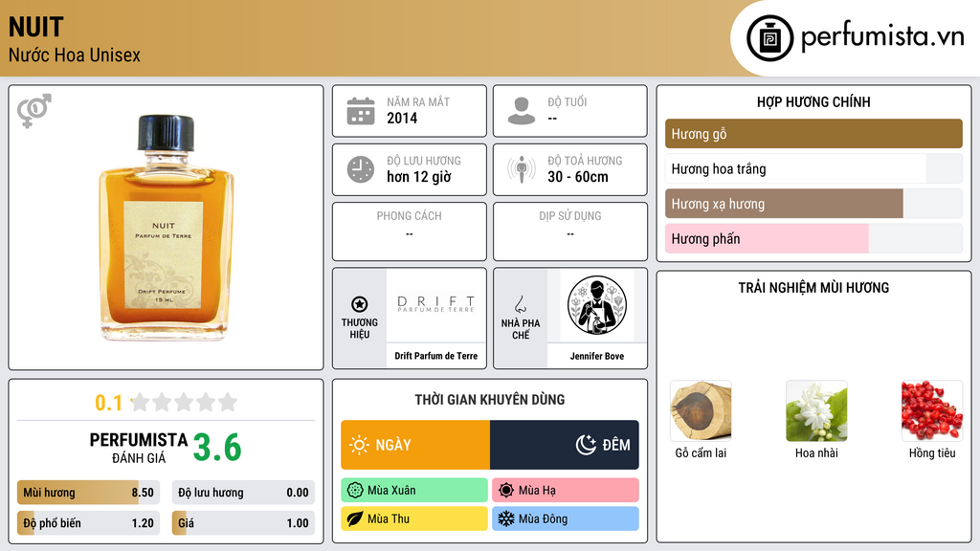This screenshot has width=980, height=551.
Task: Follow the Jennifer Bove name link
Action: coord(597,356)
